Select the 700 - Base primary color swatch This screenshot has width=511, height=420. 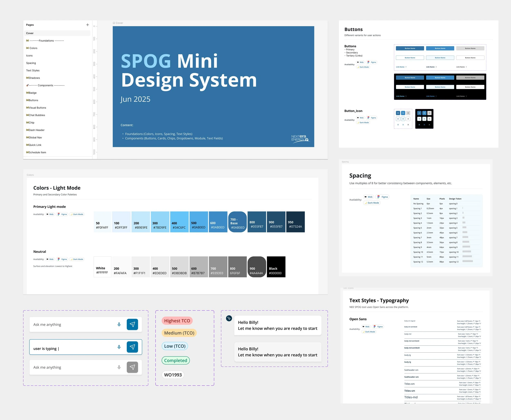pos(237,222)
